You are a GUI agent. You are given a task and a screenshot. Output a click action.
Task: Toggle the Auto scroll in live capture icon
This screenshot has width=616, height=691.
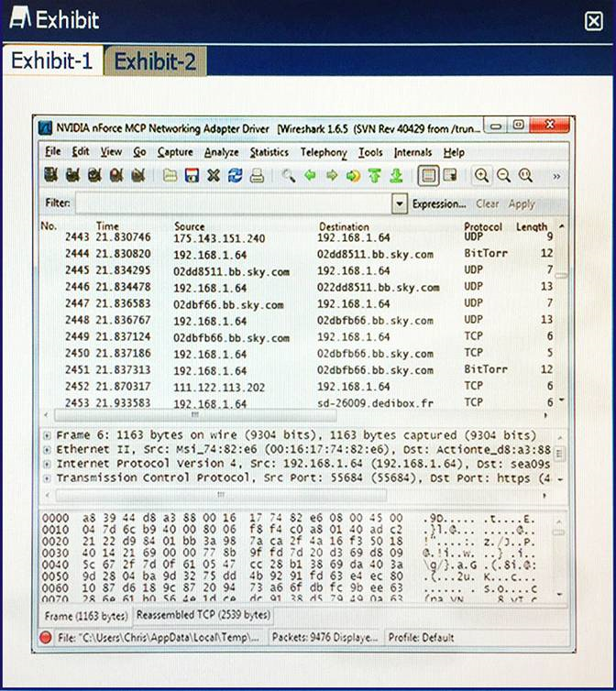pyautogui.click(x=450, y=175)
